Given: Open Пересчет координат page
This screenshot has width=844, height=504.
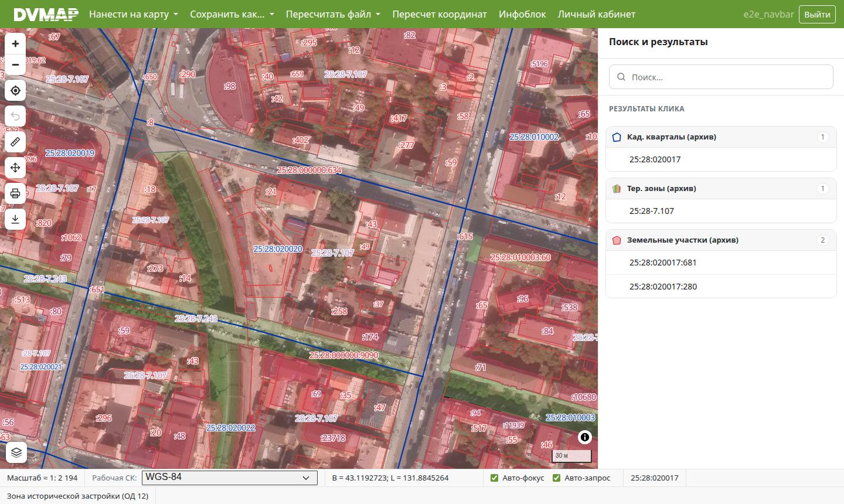Looking at the screenshot, I should coord(440,14).
